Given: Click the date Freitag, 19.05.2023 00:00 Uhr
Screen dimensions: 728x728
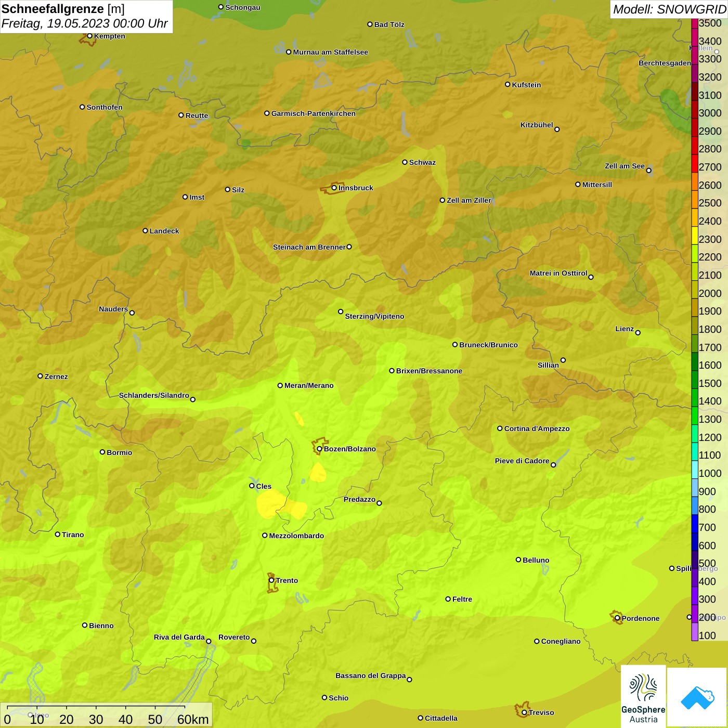Looking at the screenshot, I should [84, 23].
